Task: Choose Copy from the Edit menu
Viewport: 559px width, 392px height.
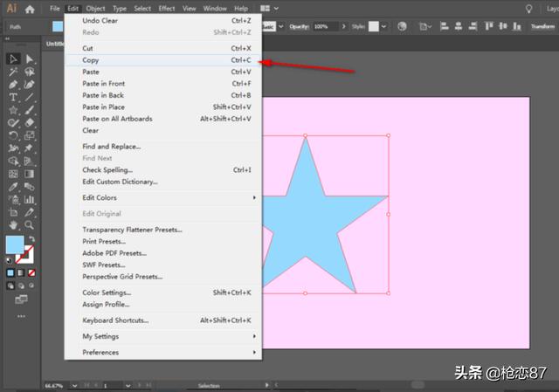Action: point(91,60)
